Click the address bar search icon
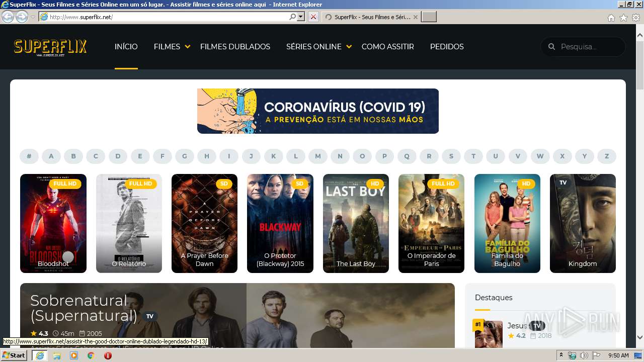644x362 pixels. (293, 17)
